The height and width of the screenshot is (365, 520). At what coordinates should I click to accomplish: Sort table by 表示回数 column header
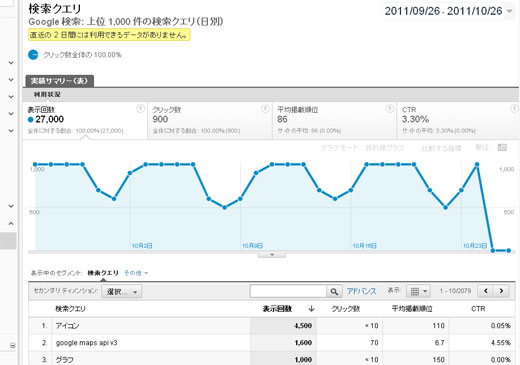pos(277,309)
